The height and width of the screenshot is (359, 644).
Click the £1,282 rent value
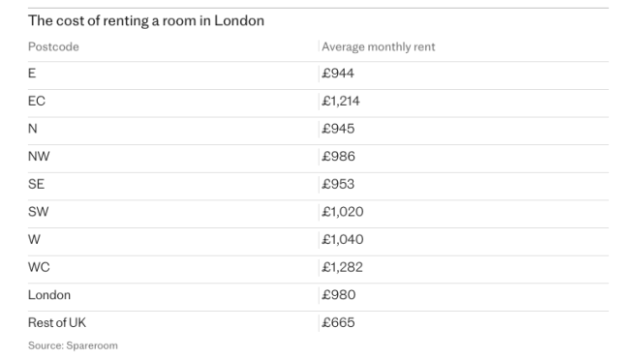click(342, 267)
